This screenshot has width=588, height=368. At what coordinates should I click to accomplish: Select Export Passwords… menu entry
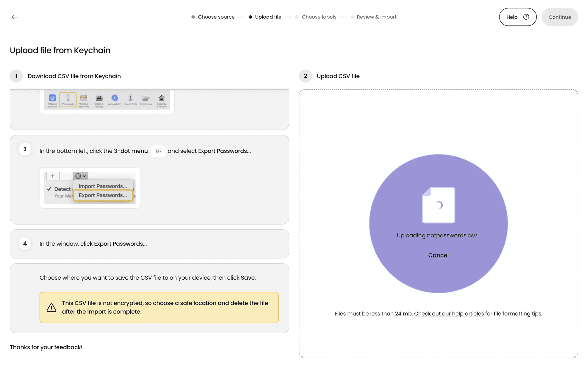103,195
